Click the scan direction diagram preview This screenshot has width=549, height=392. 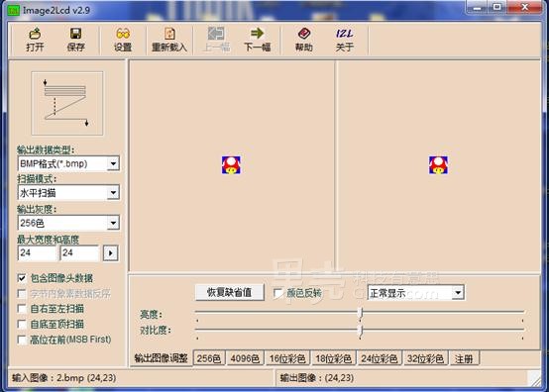coord(67,104)
